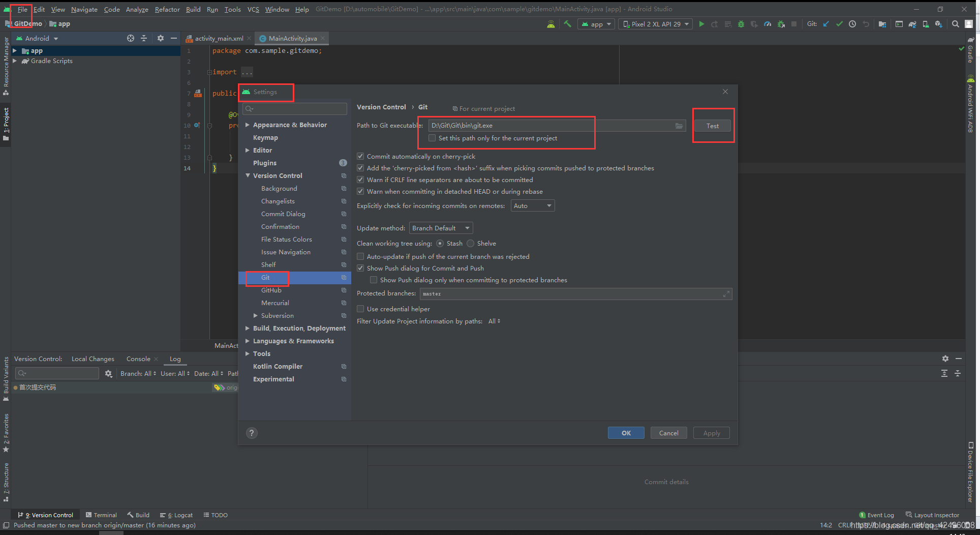
Task: Expand the 'Subversion' settings node
Action: [x=256, y=315]
